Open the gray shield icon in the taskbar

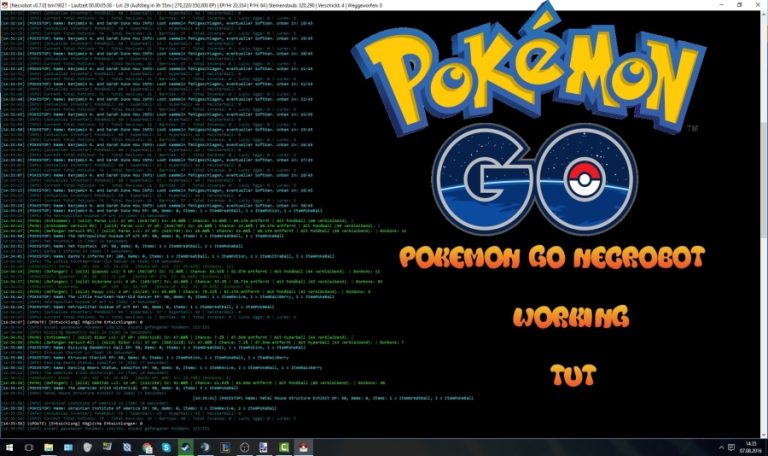click(x=87, y=447)
